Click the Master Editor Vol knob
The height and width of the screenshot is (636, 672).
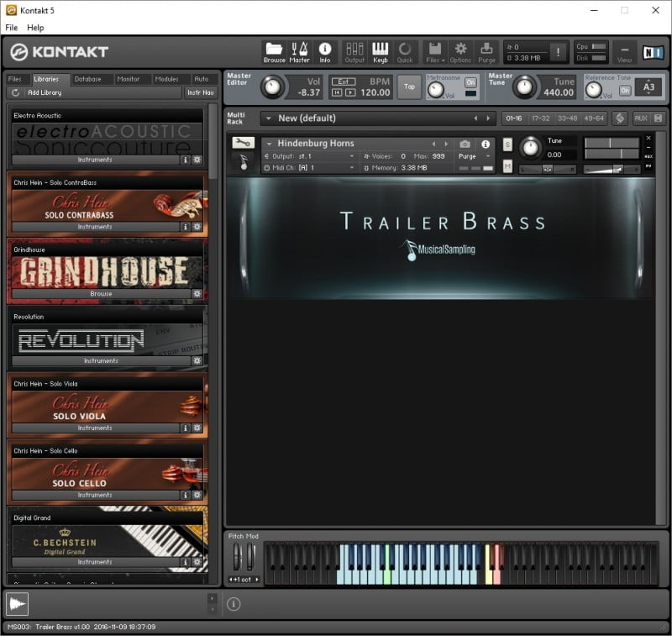[x=272, y=87]
